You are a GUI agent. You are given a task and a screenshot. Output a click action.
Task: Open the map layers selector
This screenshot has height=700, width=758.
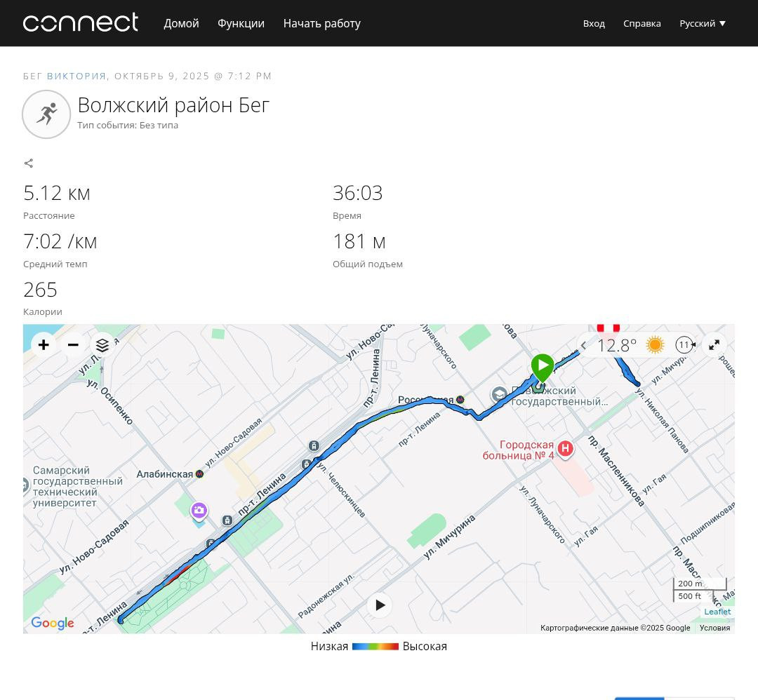102,345
